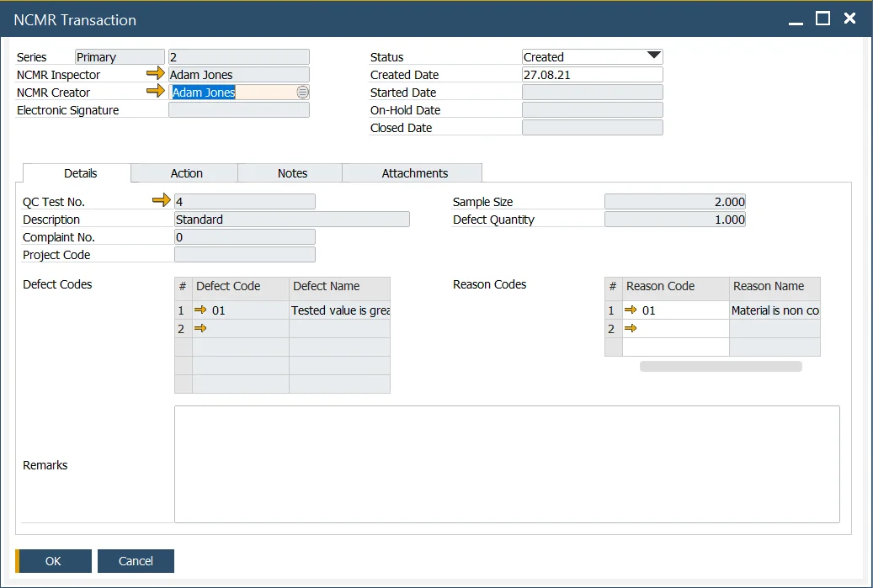Screen dimensions: 873x588
Task: Open the Series Primary selector
Action: (120, 57)
